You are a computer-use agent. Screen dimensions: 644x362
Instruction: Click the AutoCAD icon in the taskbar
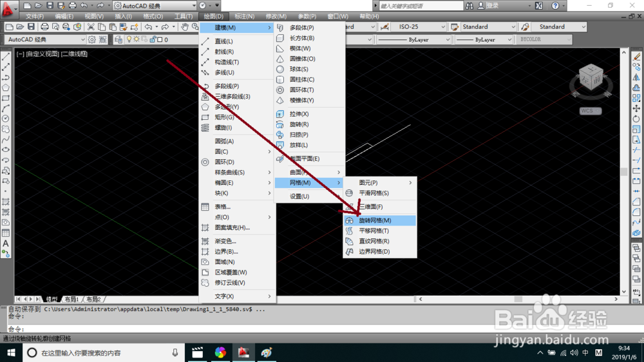pyautogui.click(x=243, y=352)
